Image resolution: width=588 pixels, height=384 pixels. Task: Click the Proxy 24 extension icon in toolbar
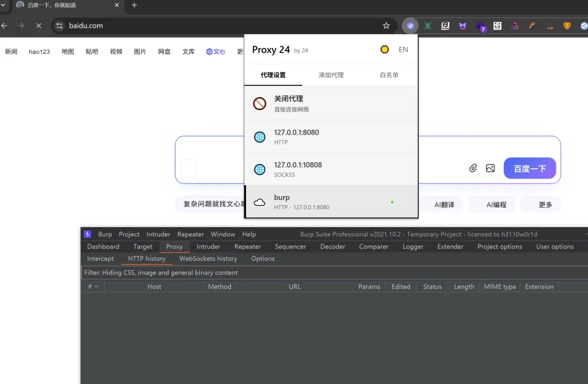pos(411,26)
